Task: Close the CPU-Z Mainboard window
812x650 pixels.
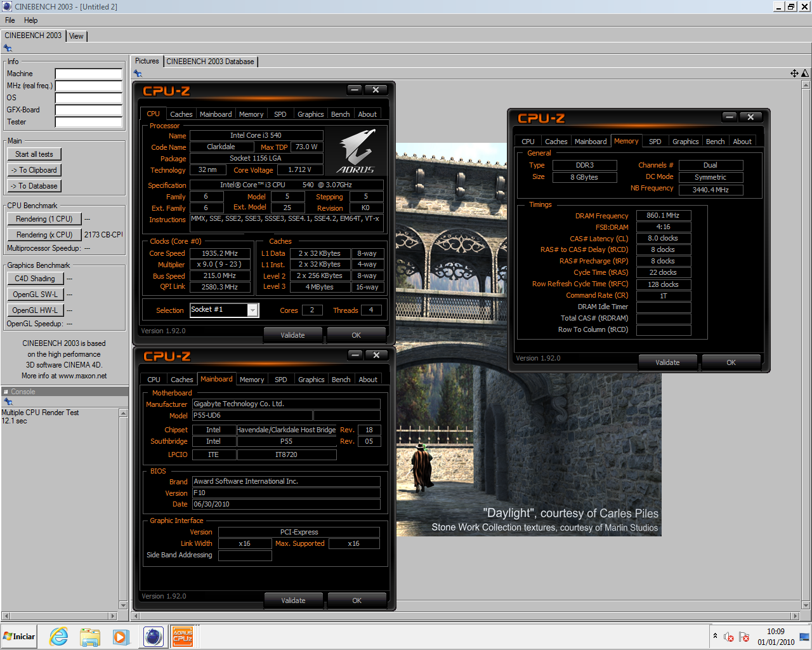Action: [x=376, y=355]
